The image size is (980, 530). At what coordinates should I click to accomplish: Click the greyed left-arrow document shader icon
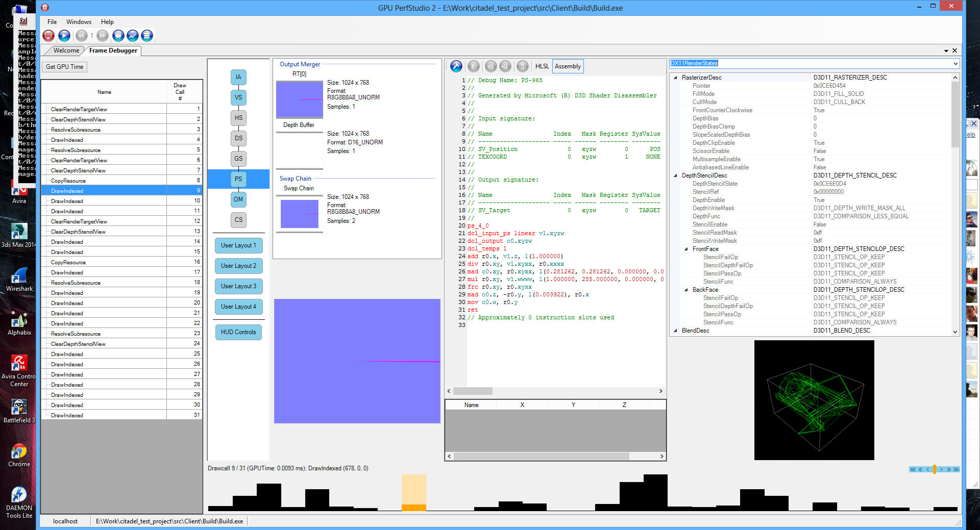click(491, 66)
